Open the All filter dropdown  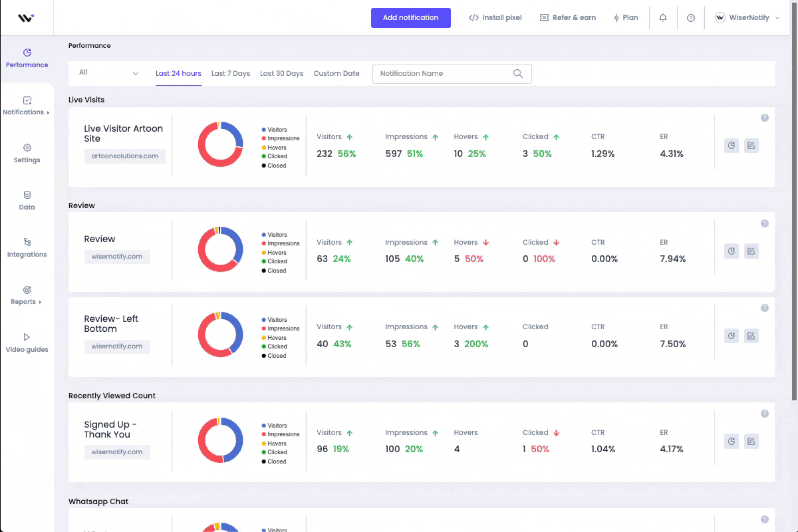109,73
